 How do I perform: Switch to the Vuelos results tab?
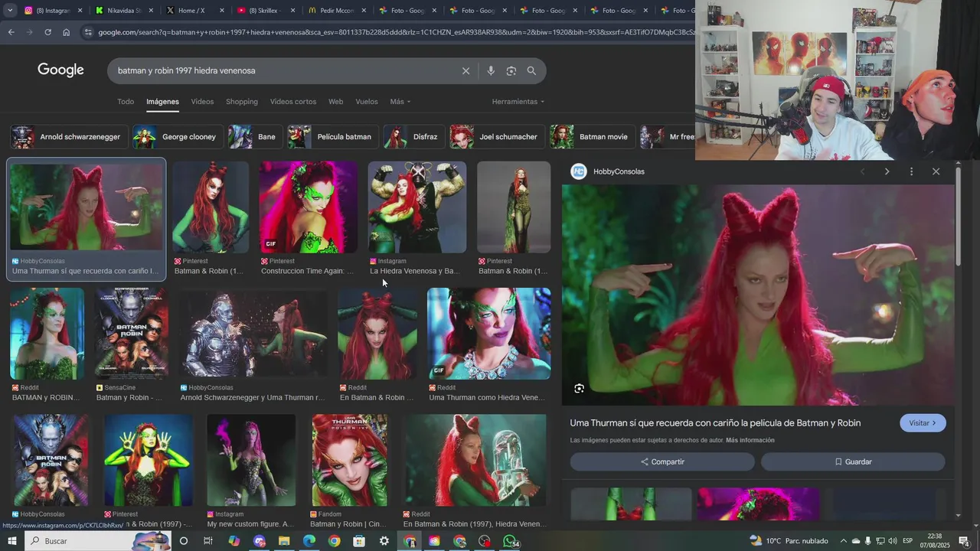367,102
